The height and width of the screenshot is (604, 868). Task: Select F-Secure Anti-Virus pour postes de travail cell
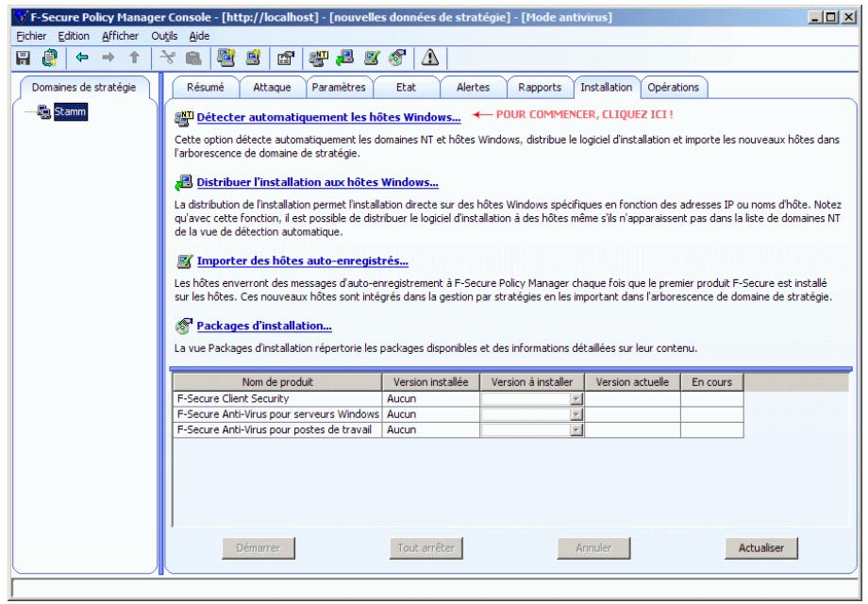tap(277, 429)
